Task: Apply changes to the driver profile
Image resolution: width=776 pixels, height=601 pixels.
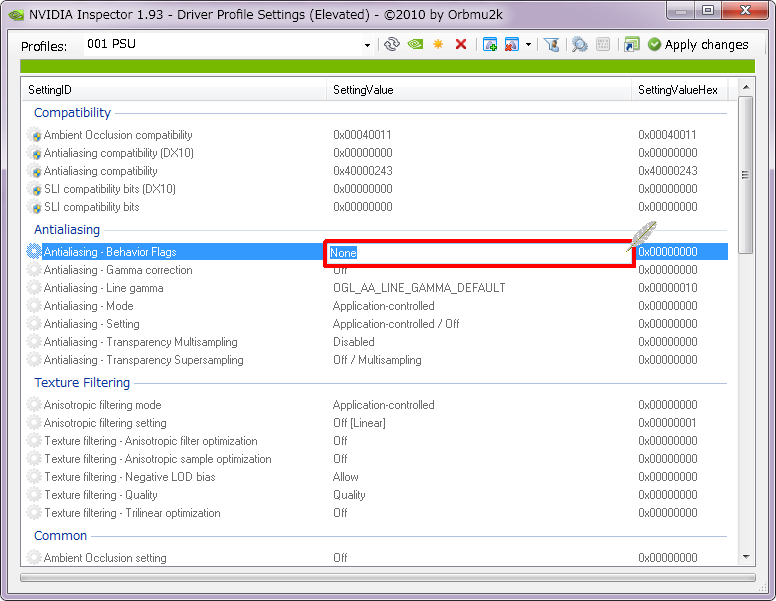Action: (x=698, y=45)
